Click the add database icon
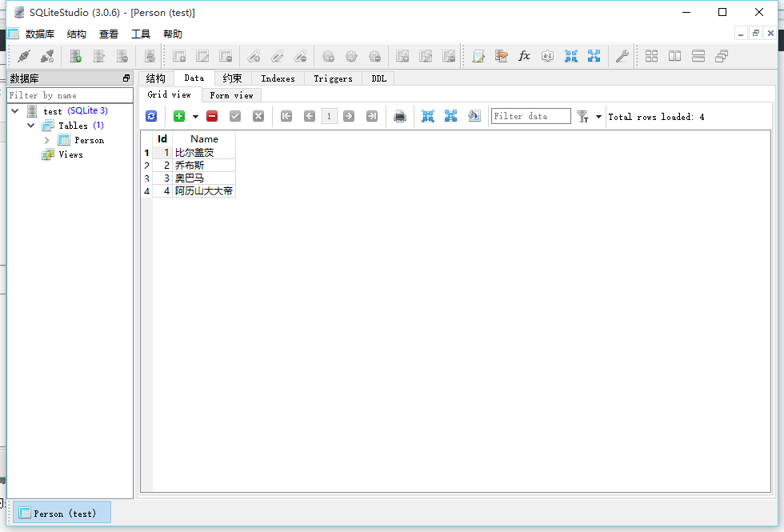784x532 pixels. (75, 56)
